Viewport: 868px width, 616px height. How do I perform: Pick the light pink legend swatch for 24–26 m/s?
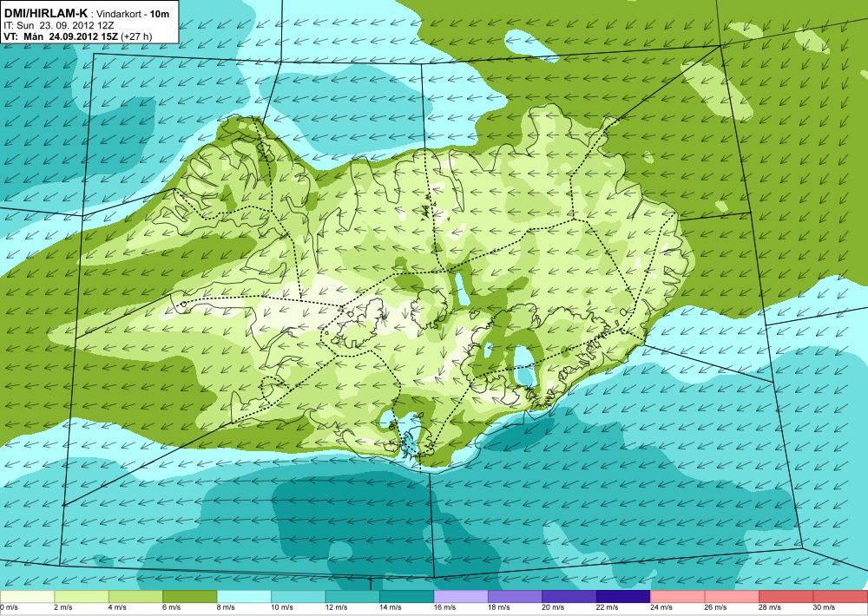click(x=678, y=597)
